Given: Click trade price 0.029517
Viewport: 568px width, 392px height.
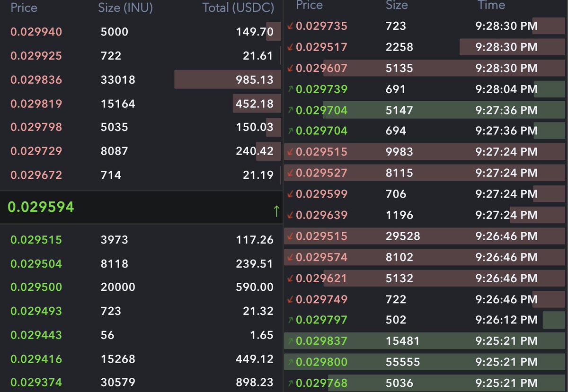Looking at the screenshot, I should (321, 47).
